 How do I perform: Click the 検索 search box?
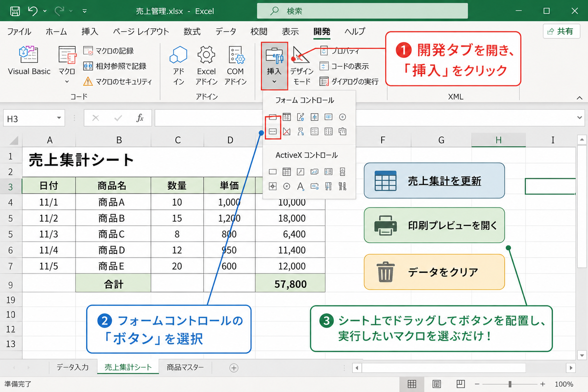362,11
